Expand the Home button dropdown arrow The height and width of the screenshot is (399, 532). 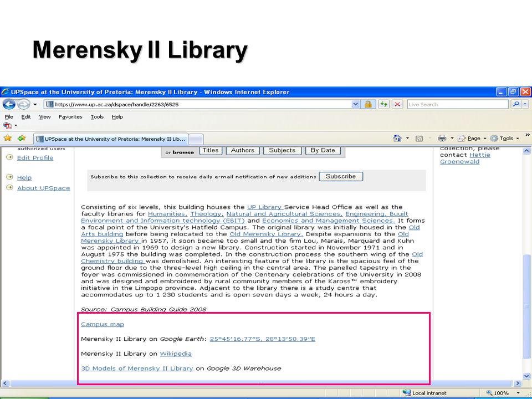[407, 139]
